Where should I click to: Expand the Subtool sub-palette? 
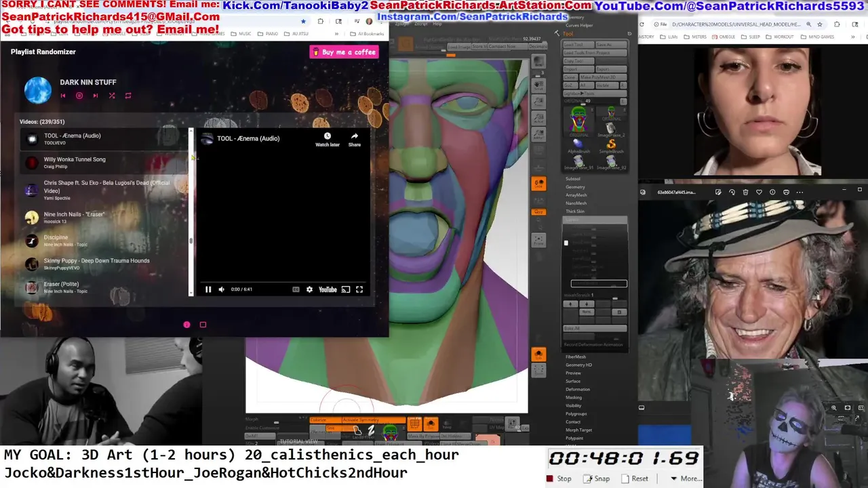point(573,179)
